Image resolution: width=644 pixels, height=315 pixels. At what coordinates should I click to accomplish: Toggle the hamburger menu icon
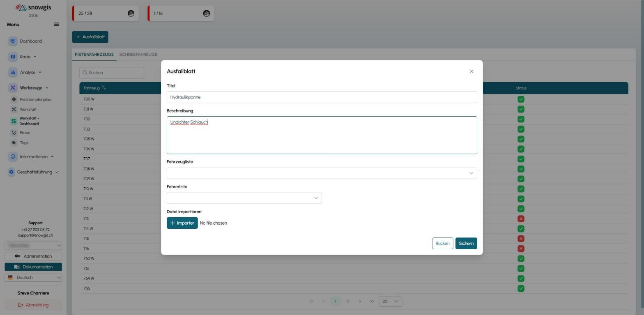pyautogui.click(x=57, y=25)
